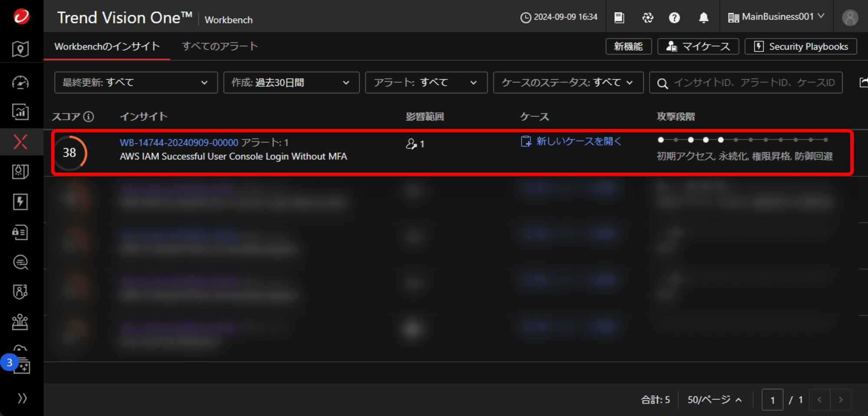Open insight WB-14744-20240909-00000 link
Image resolution: width=868 pixels, height=416 pixels.
pyautogui.click(x=179, y=142)
